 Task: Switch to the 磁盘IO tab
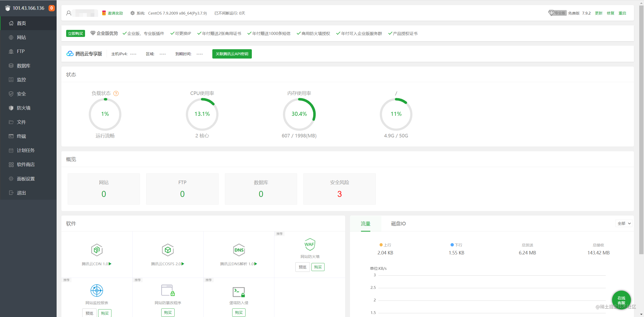[x=398, y=224]
